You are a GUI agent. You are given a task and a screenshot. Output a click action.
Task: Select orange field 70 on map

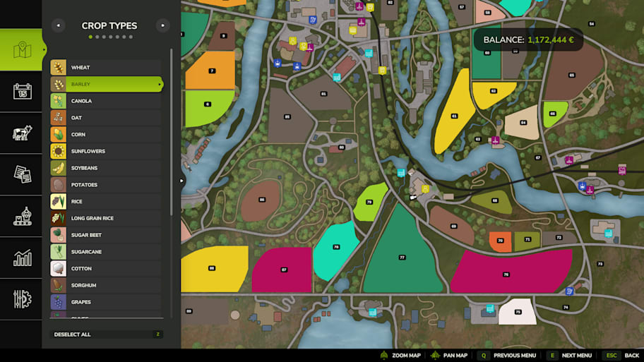coord(500,241)
